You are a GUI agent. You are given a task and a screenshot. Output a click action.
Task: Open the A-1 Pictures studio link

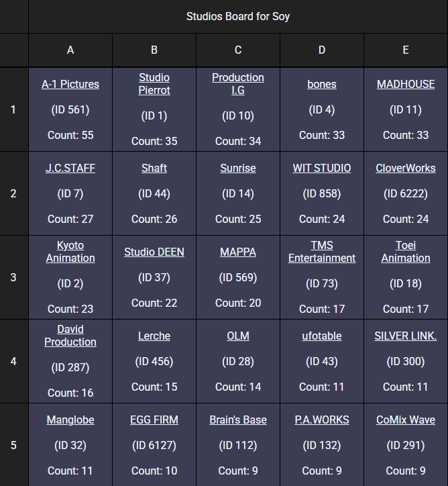click(x=70, y=84)
